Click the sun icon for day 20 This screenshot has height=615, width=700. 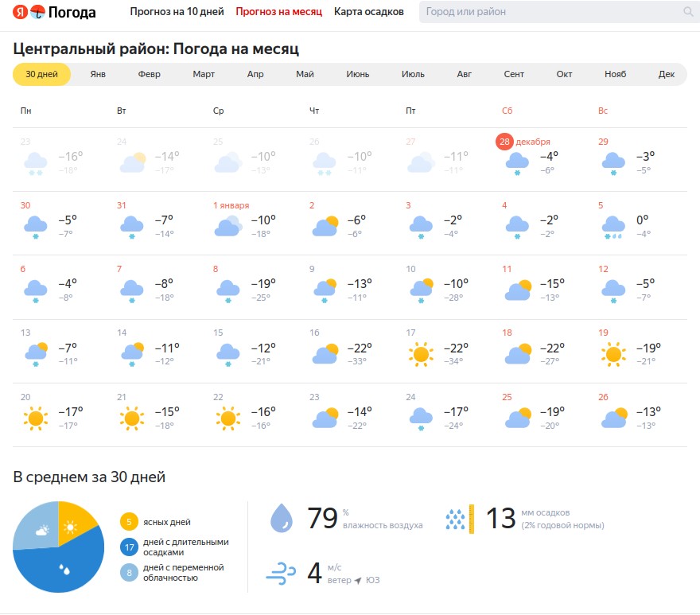click(x=36, y=418)
